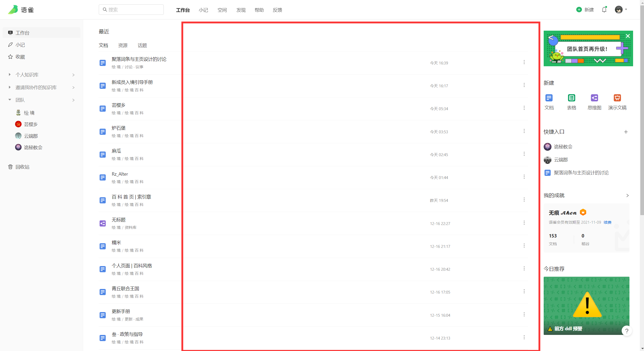The width and height of the screenshot is (644, 351).
Task: Open the help question mark button
Action: 627,331
